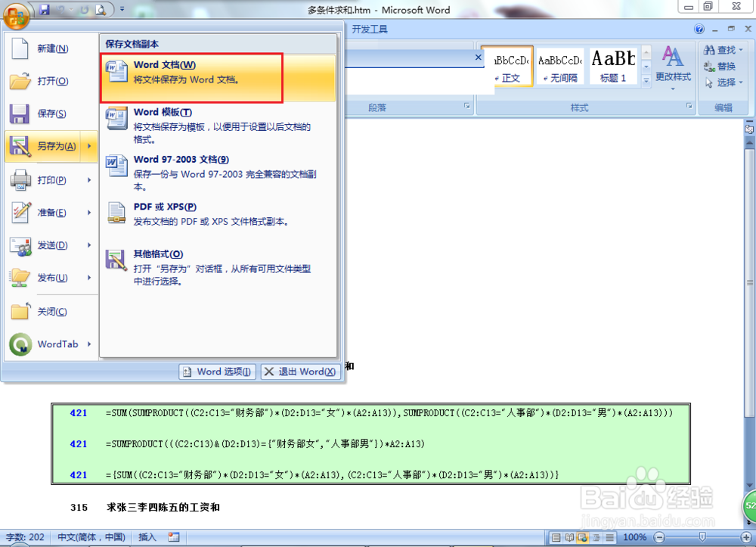Toggle overtype mode via 插入 status indicator
Screen dimensions: 756x547
tap(148, 537)
